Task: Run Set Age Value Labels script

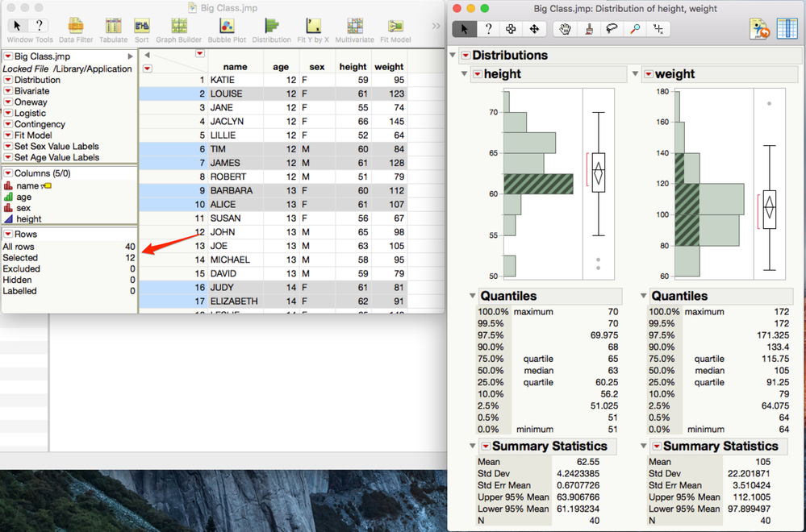Action: click(x=8, y=158)
